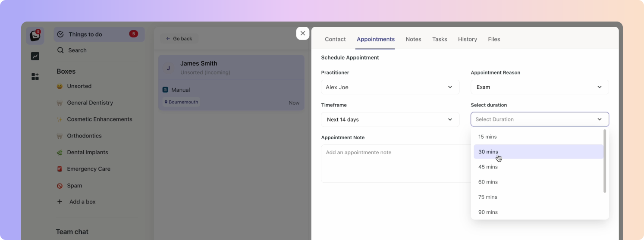Click the Team chat heading

72,232
